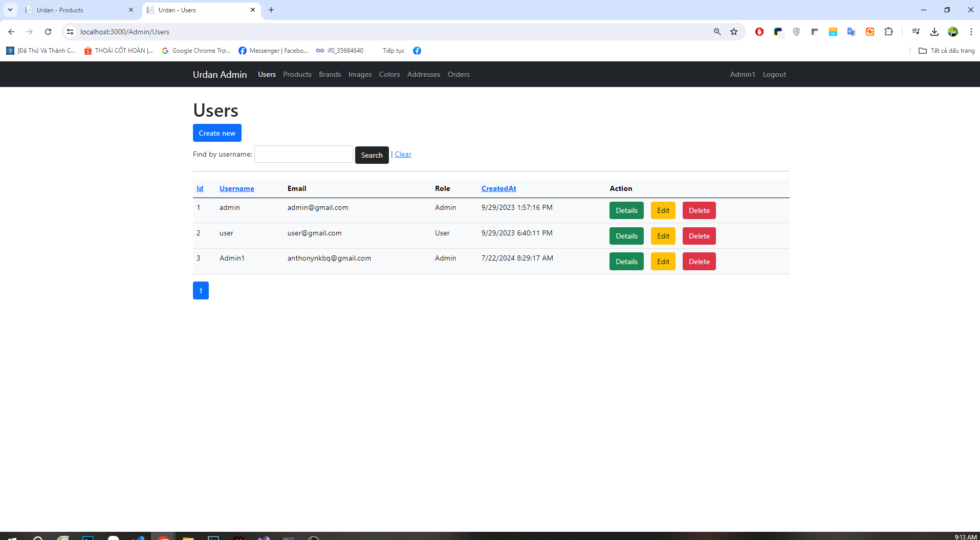Image resolution: width=980 pixels, height=540 pixels.
Task: Reload the Users page
Action: 48,32
